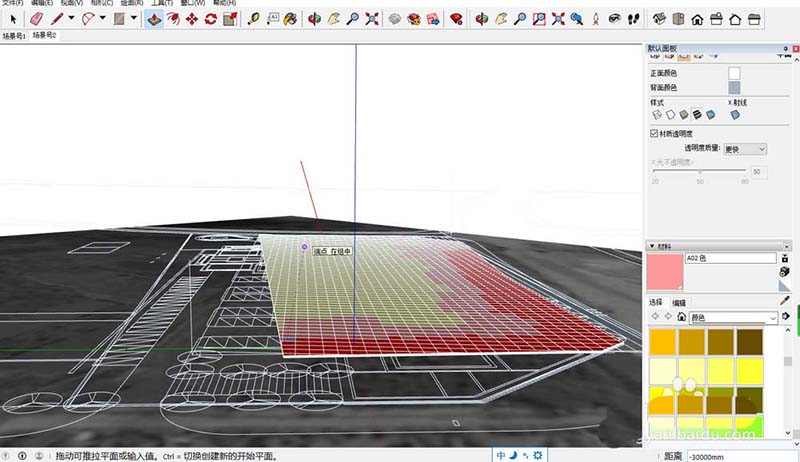Image resolution: width=800 pixels, height=462 pixels.
Task: Click the material name field A02
Action: pyautogui.click(x=731, y=259)
